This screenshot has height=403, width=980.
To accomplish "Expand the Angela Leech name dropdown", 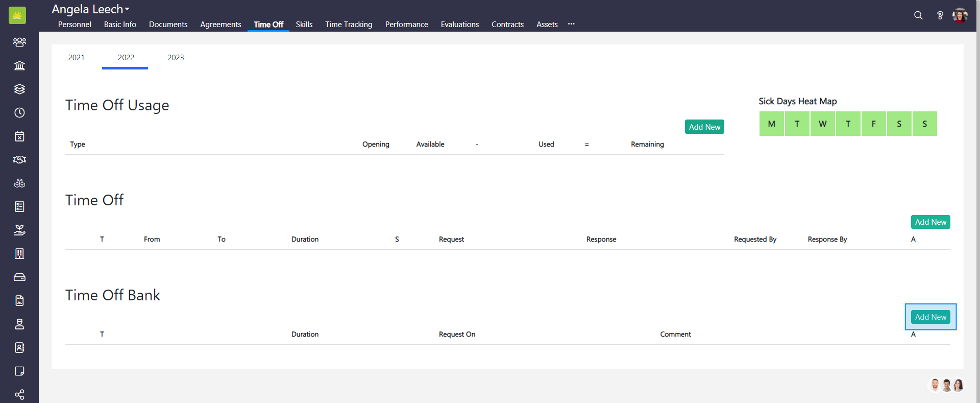I will (x=91, y=9).
